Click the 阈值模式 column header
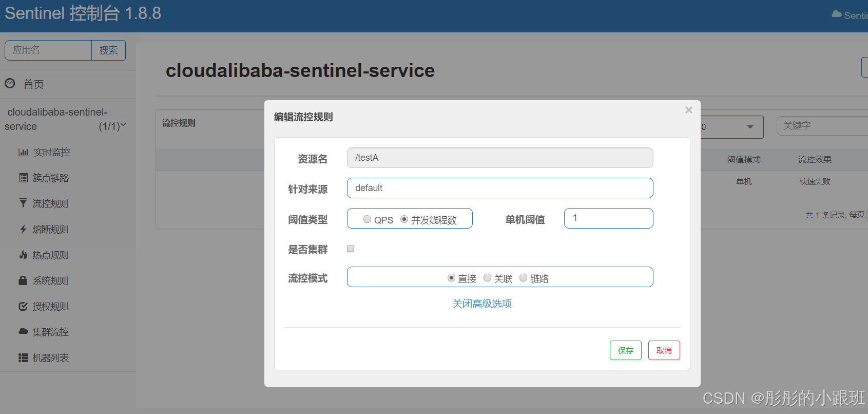Viewport: 868px width, 414px height. click(x=744, y=160)
